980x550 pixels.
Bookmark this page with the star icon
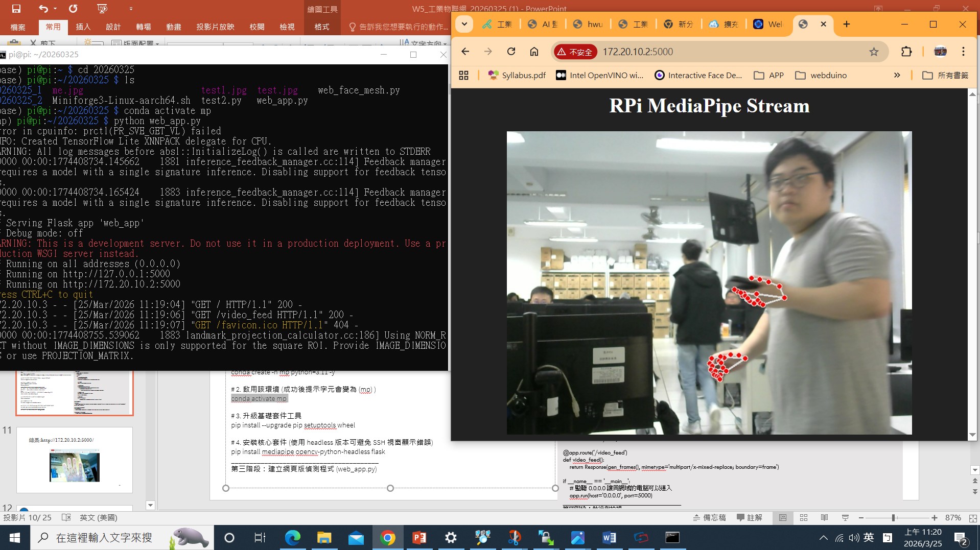pos(874,52)
